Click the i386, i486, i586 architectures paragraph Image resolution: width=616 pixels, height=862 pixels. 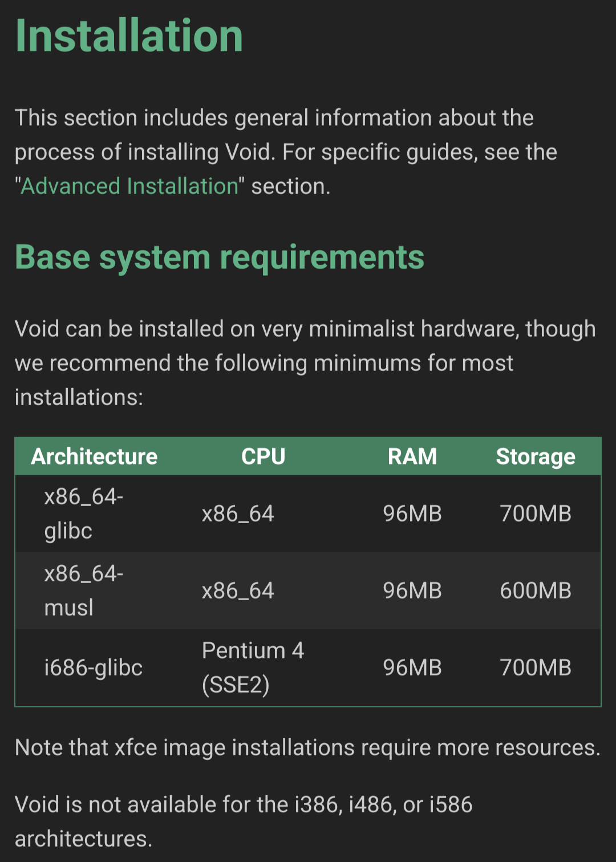244,821
